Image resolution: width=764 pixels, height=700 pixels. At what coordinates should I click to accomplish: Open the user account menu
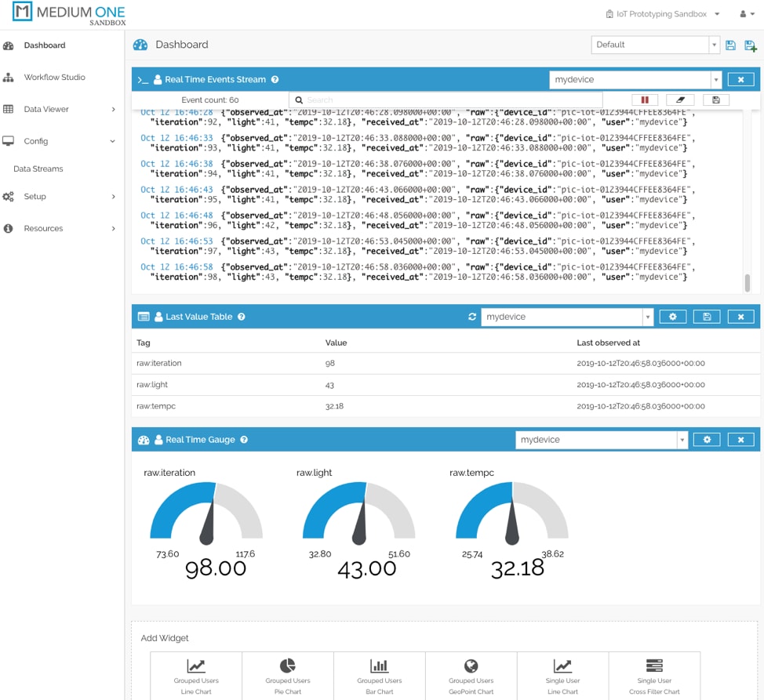pyautogui.click(x=746, y=13)
